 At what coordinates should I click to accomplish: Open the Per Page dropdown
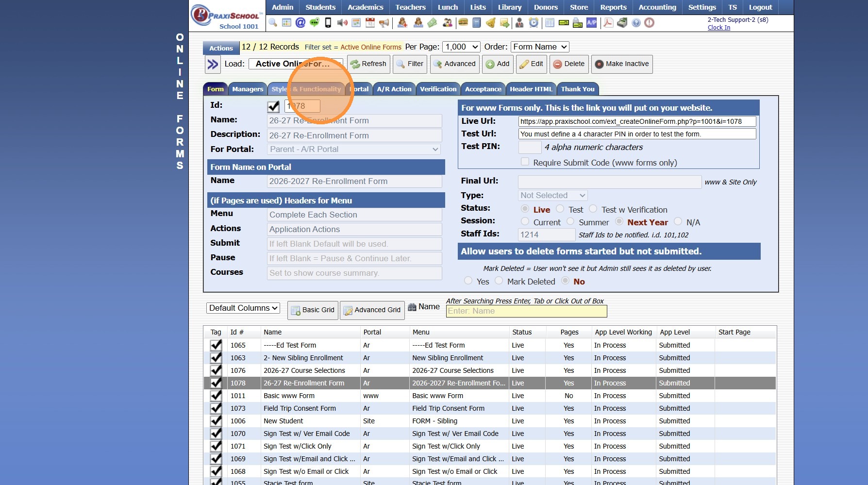462,47
